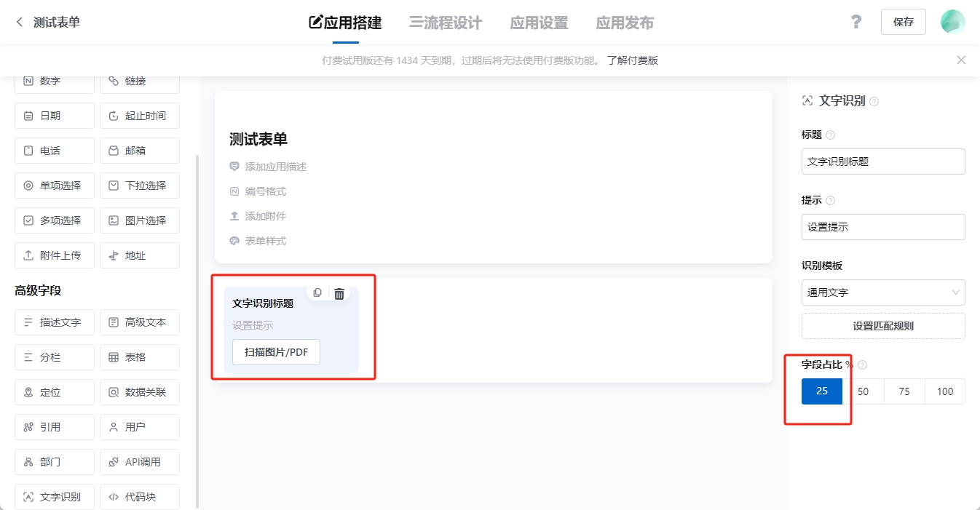
Task: Set field width to 50 percent
Action: pos(863,391)
